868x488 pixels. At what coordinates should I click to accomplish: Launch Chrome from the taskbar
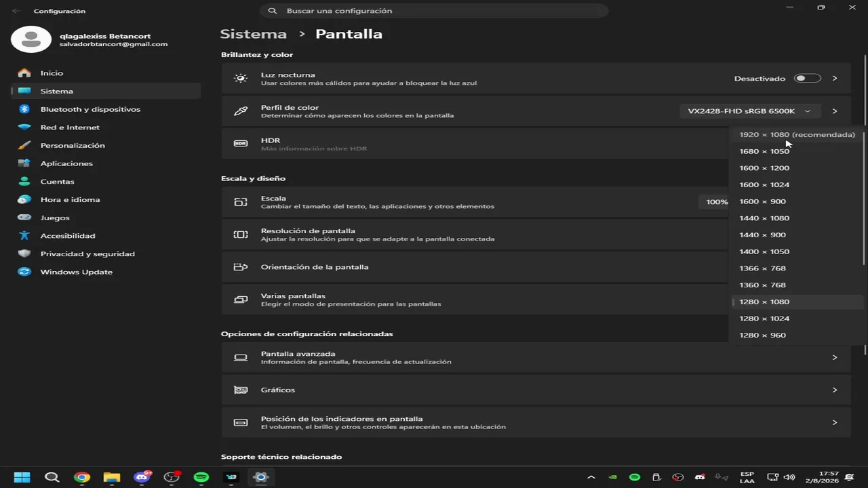[82, 477]
